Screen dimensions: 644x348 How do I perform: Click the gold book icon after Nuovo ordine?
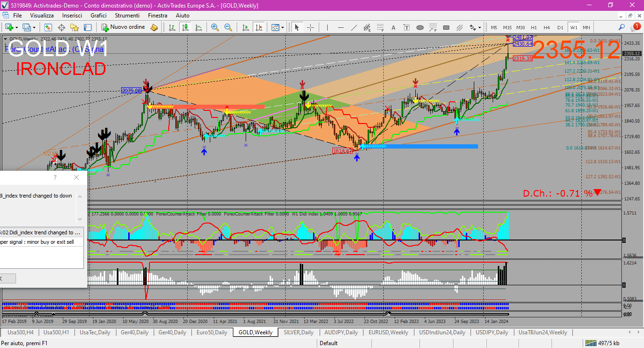(154, 27)
